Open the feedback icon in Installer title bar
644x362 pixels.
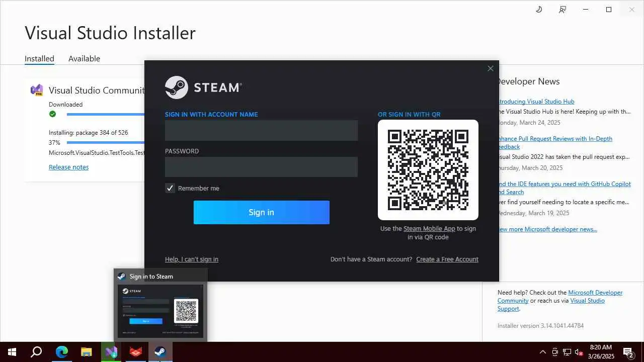[x=562, y=10]
